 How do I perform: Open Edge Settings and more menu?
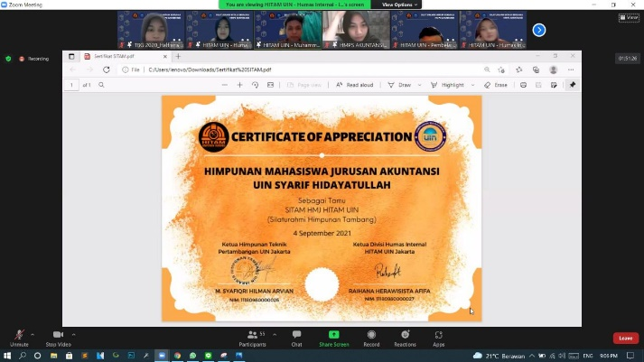pyautogui.click(x=571, y=70)
